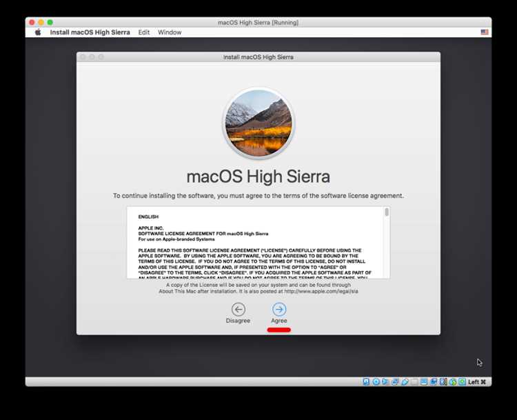Click the 'Left ⌘' host key indicator
517x420 pixels.
[x=477, y=382]
